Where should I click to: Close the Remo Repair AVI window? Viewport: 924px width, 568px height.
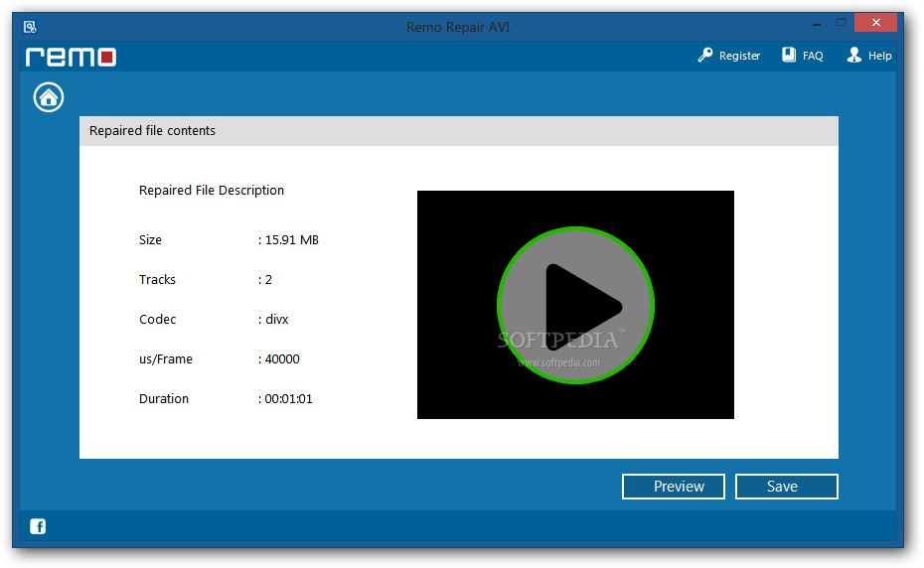875,23
